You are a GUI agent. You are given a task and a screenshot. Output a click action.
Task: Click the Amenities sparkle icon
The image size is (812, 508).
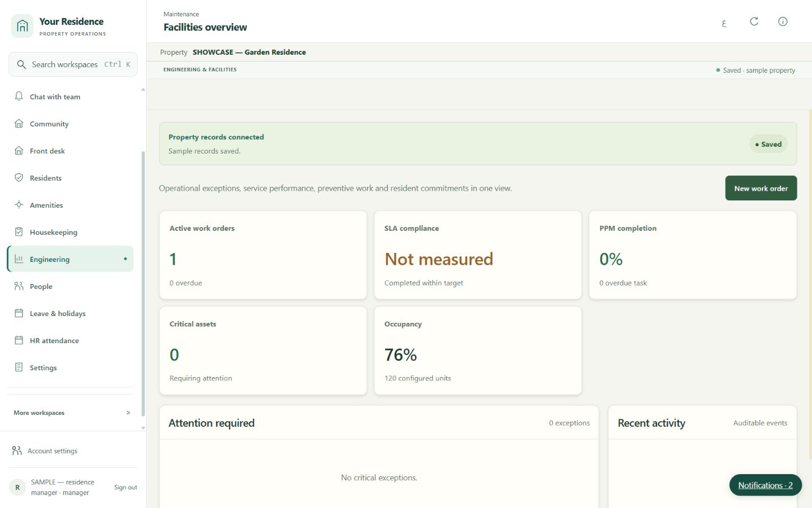19,205
